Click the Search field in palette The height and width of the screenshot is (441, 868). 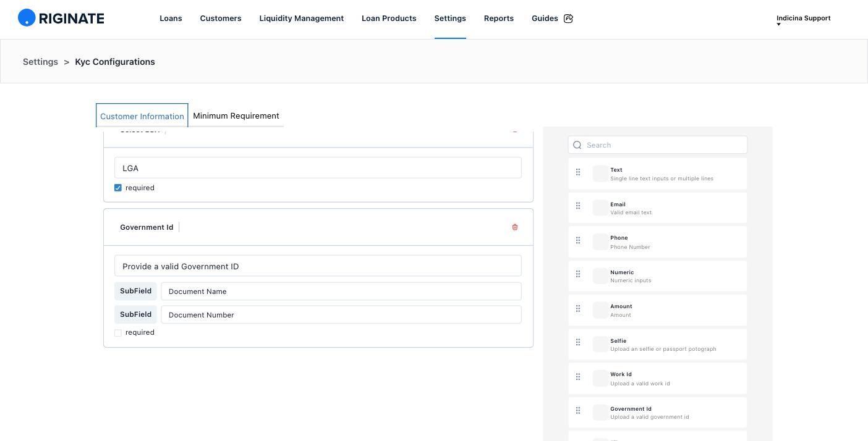(x=658, y=145)
